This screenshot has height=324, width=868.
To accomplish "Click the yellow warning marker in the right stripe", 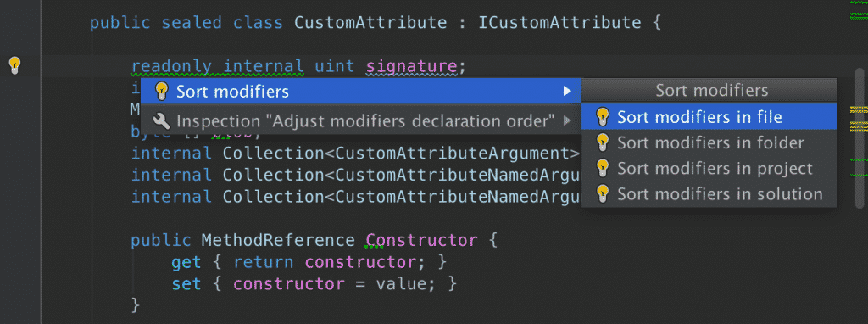I will tap(859, 108).
